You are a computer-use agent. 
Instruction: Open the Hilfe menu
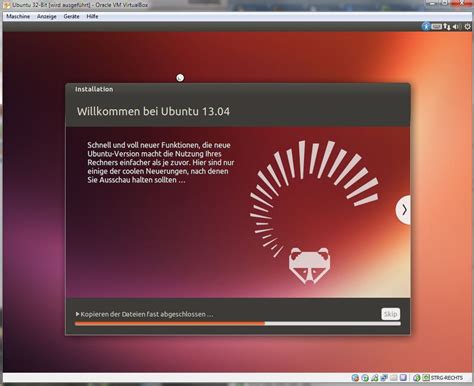pos(92,16)
